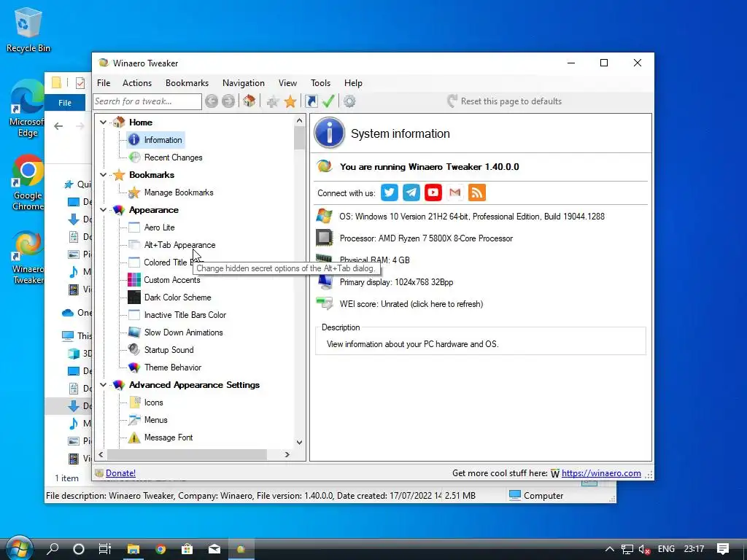Open Mail app from the taskbar

coord(214,548)
